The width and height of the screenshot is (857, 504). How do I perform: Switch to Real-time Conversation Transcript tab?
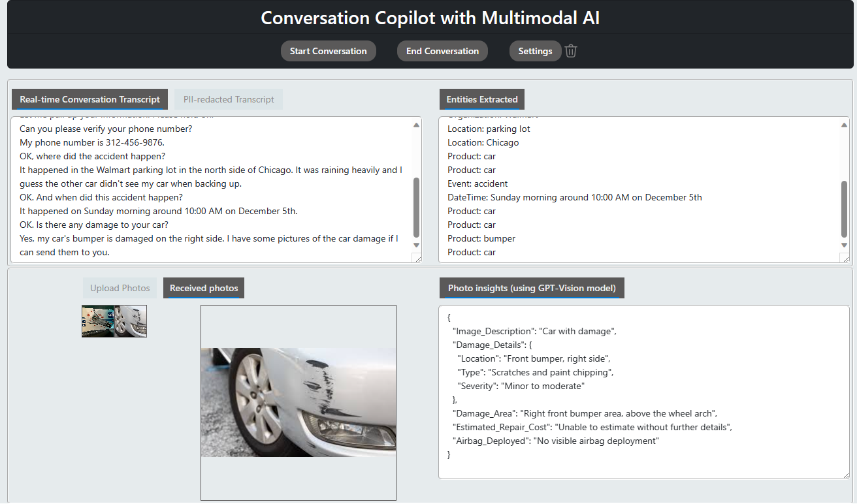(89, 99)
